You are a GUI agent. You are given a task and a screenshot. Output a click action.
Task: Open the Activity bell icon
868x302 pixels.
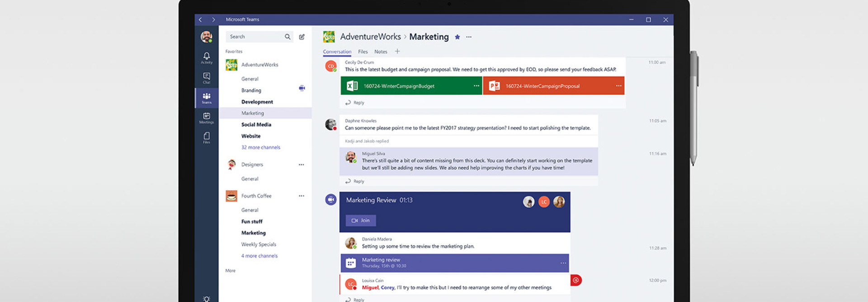pyautogui.click(x=207, y=58)
